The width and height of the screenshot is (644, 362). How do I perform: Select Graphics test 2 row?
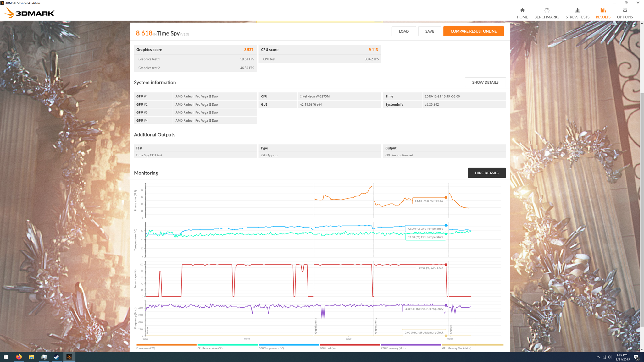pos(195,68)
